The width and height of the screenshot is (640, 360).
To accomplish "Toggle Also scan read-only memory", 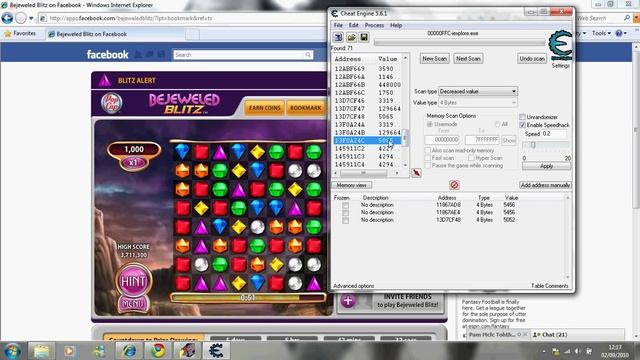I will pyautogui.click(x=428, y=151).
